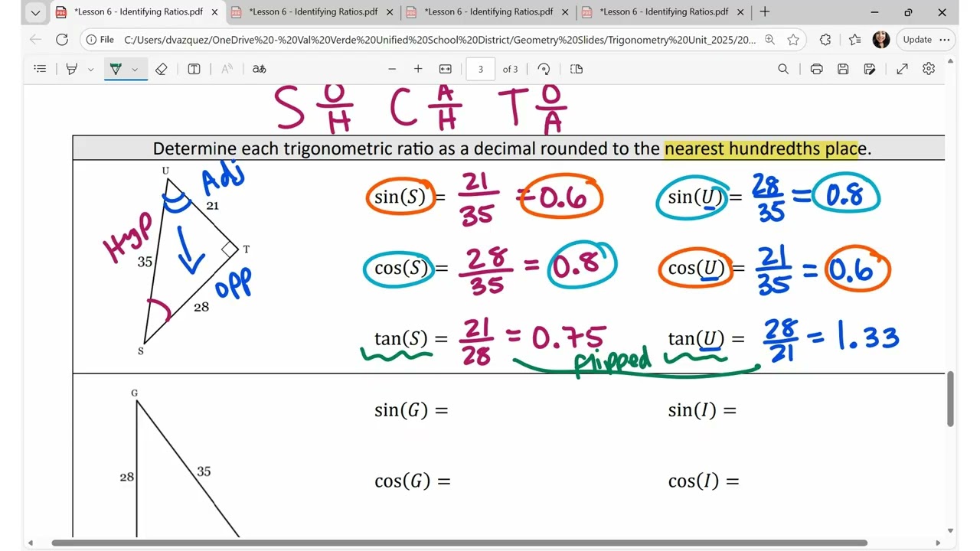Click the "cos(I) =" problem text
The height and width of the screenshot is (551, 980).
click(704, 481)
